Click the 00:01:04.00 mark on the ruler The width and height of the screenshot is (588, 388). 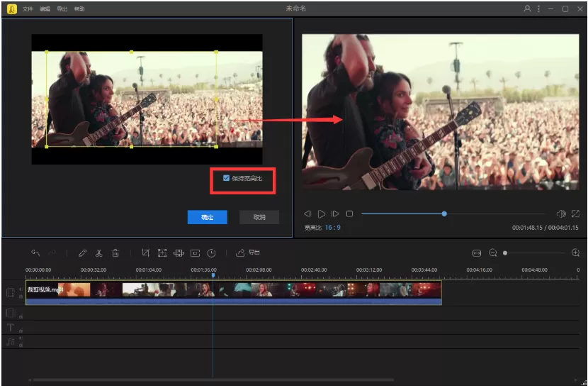[x=149, y=270]
